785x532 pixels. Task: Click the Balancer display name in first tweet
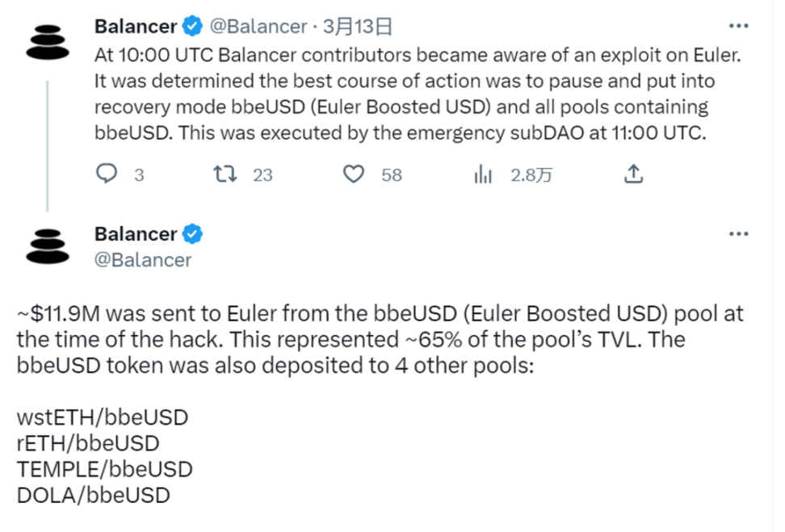(x=136, y=27)
